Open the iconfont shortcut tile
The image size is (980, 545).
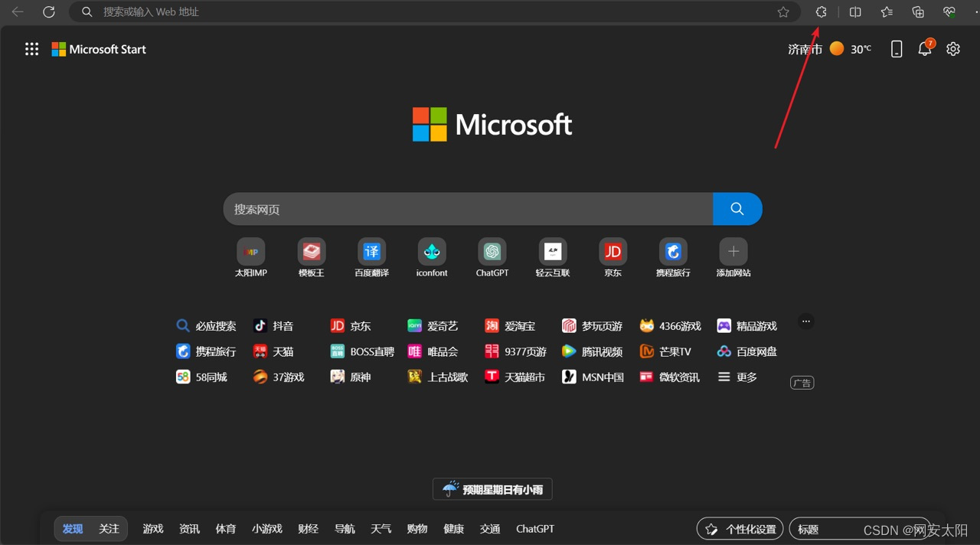(x=432, y=258)
